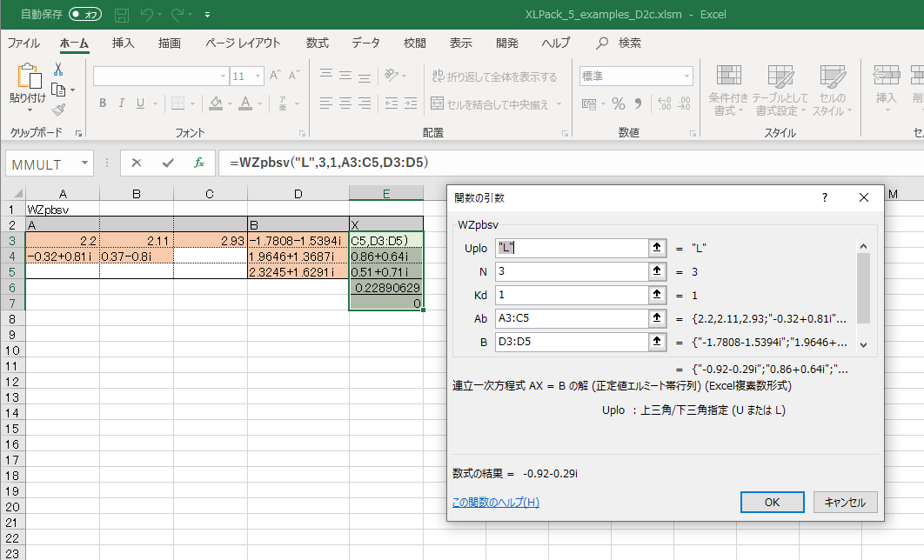Viewport: 924px width, 560px height.
Task: Click the font color swatch button
Action: [245, 103]
